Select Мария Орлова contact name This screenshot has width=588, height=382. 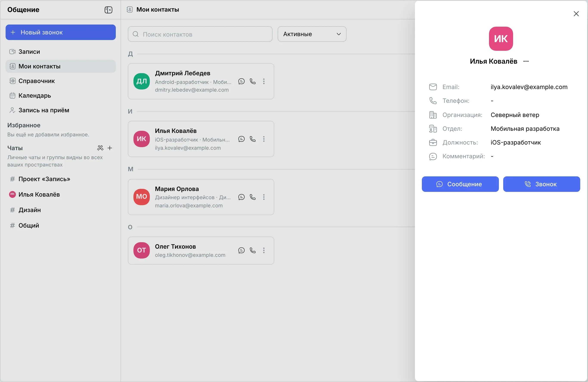(x=177, y=189)
